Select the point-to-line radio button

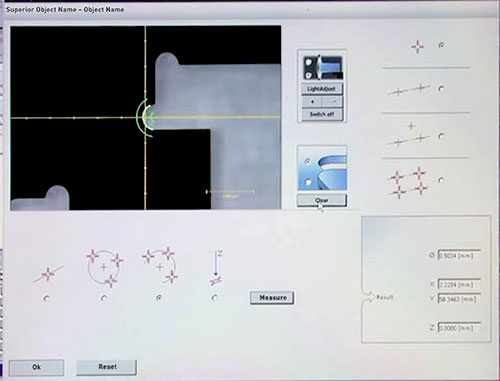click(x=441, y=136)
